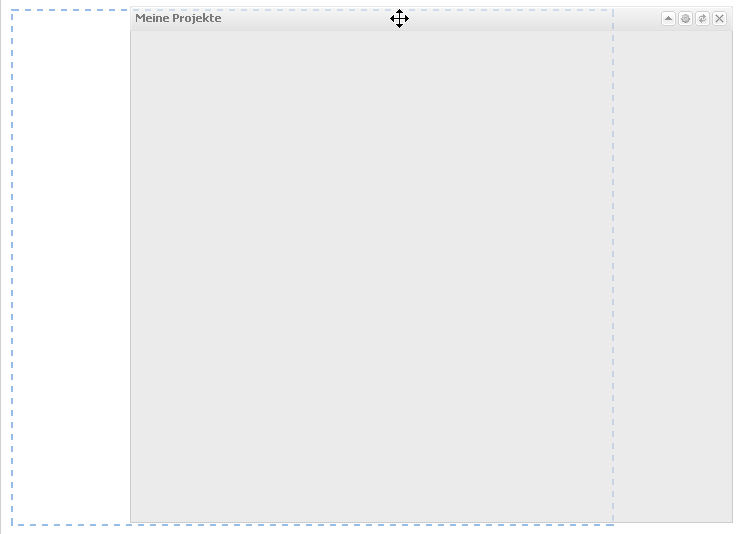
Task: Configure Meine Projekte via the cog button
Action: tap(685, 19)
